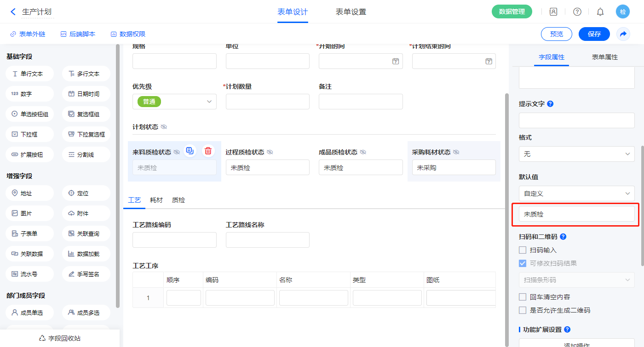The height and width of the screenshot is (347, 644).
Task: Click the 保存 button
Action: [x=594, y=34]
